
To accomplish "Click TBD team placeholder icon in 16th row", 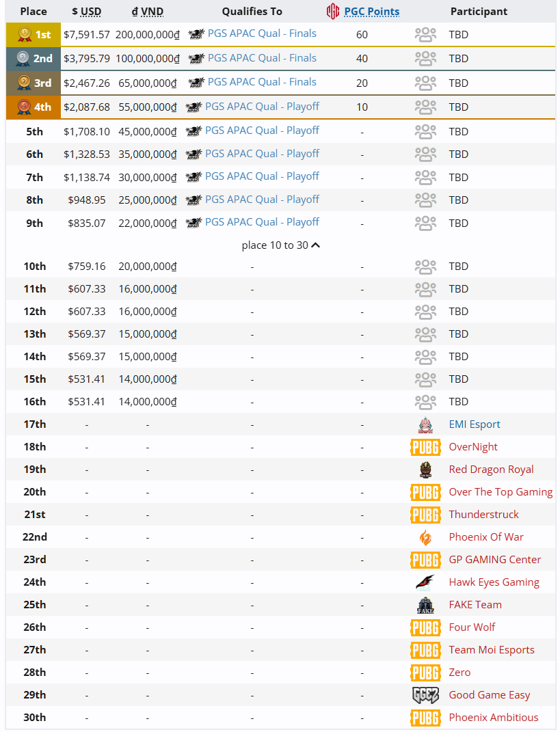I will [x=425, y=402].
